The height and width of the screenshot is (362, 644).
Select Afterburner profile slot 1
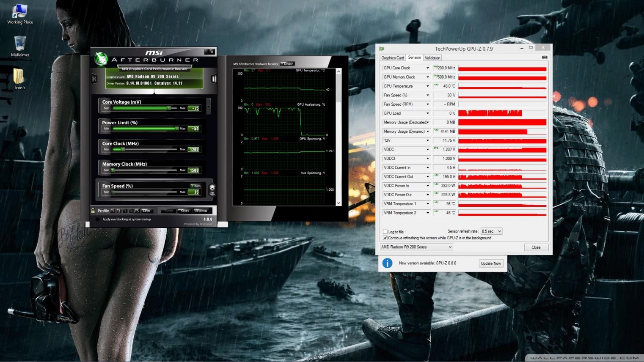pos(113,211)
